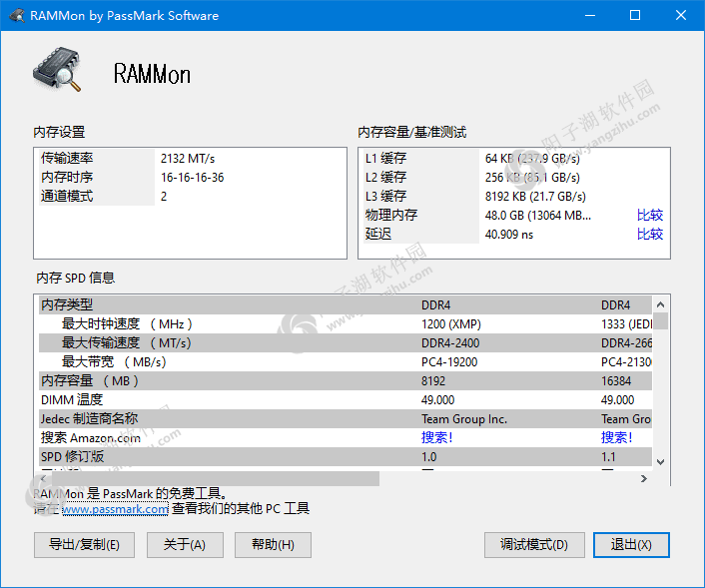Select 搜索 Amazon.com row label
Screen dimensions: 705x588
[91, 437]
